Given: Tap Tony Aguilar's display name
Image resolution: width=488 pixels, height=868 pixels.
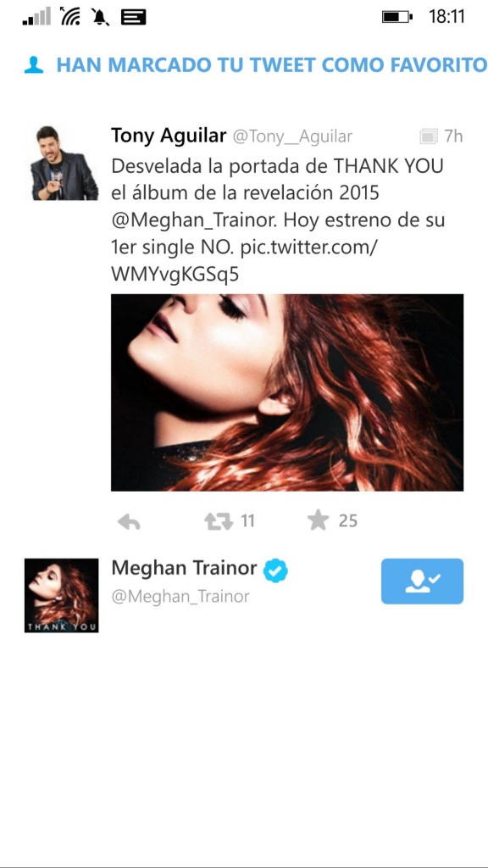Looking at the screenshot, I should tap(169, 136).
